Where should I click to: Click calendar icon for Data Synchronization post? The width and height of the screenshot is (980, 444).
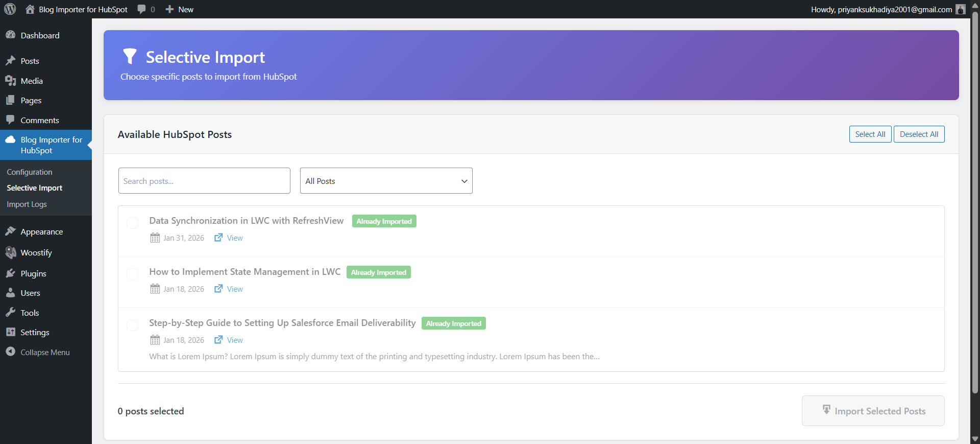click(x=155, y=238)
